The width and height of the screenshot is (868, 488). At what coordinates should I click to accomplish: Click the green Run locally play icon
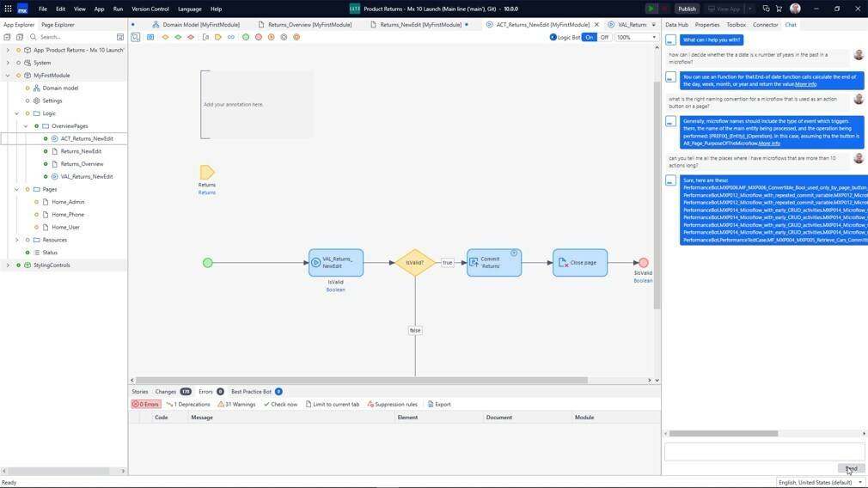click(651, 9)
